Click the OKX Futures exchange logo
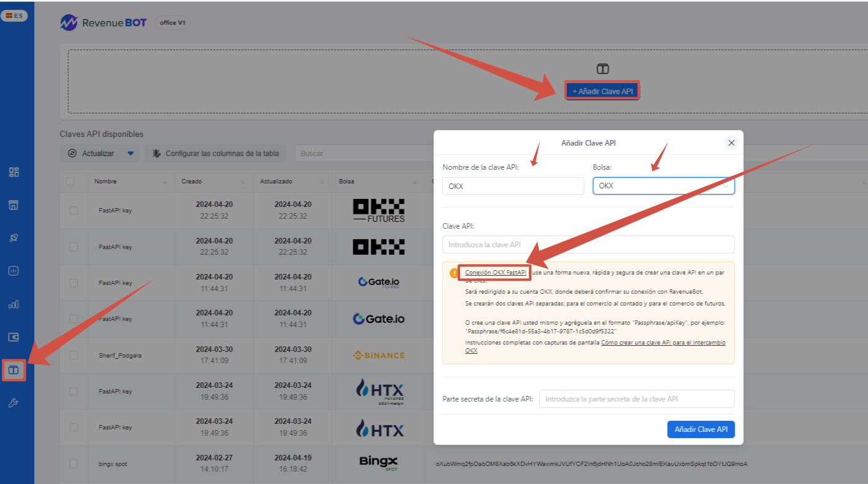This screenshot has height=484, width=868. click(x=378, y=211)
